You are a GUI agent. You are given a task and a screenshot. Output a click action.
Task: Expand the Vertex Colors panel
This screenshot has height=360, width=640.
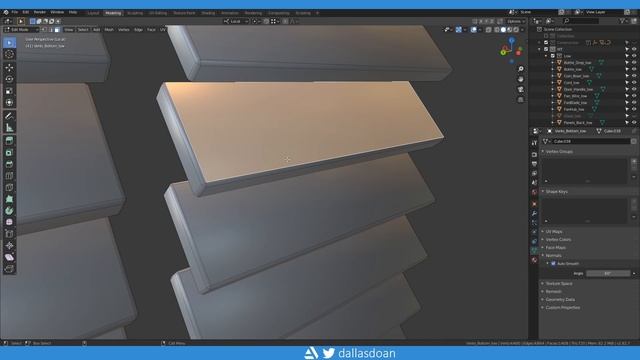coord(558,240)
